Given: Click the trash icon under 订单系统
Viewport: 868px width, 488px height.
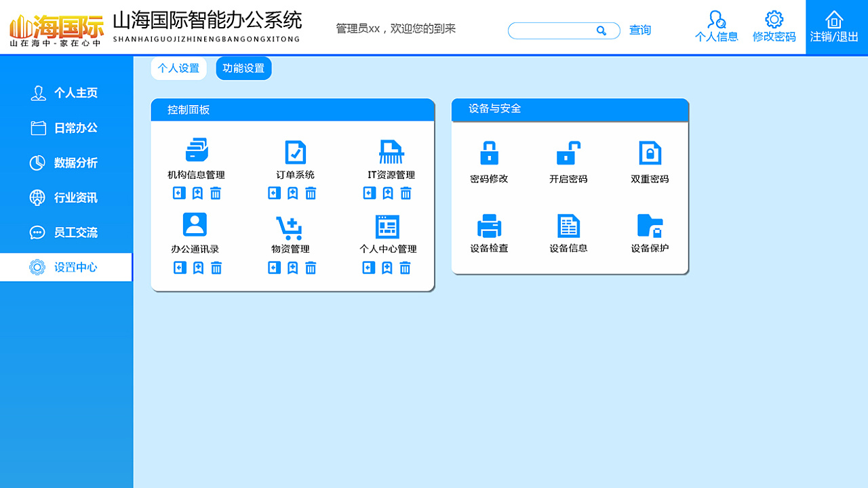Looking at the screenshot, I should click(311, 194).
